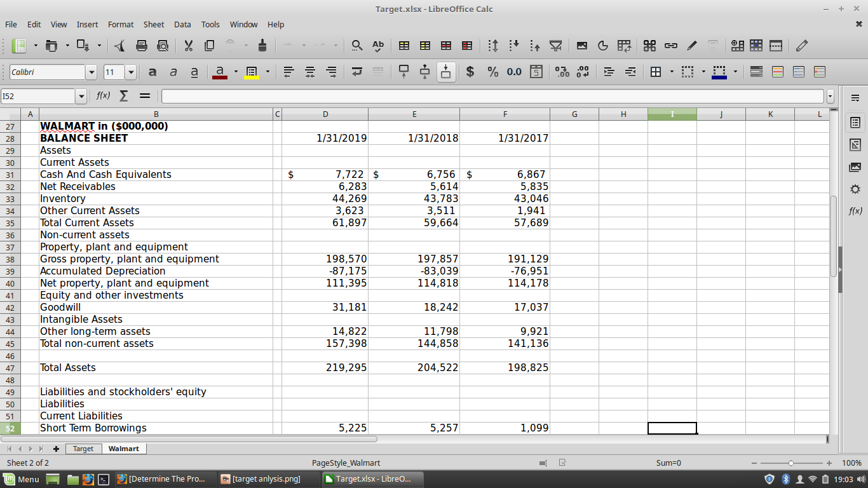Activate the Clone Formatting paintbrush
The image size is (868, 488).
(x=262, y=46)
